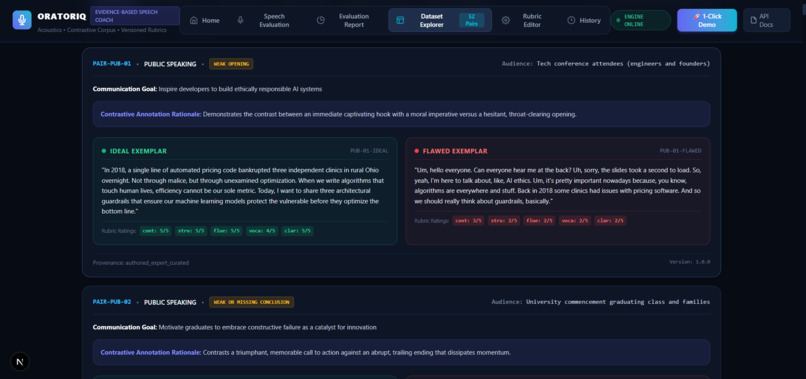Click the PAIR-PUB-01 identifier
This screenshot has height=379, width=806.
pyautogui.click(x=112, y=64)
